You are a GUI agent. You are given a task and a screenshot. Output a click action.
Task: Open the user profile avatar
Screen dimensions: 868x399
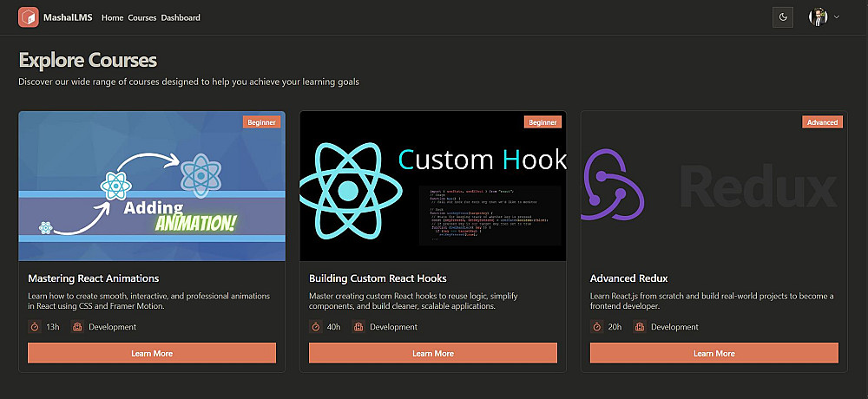click(x=818, y=16)
